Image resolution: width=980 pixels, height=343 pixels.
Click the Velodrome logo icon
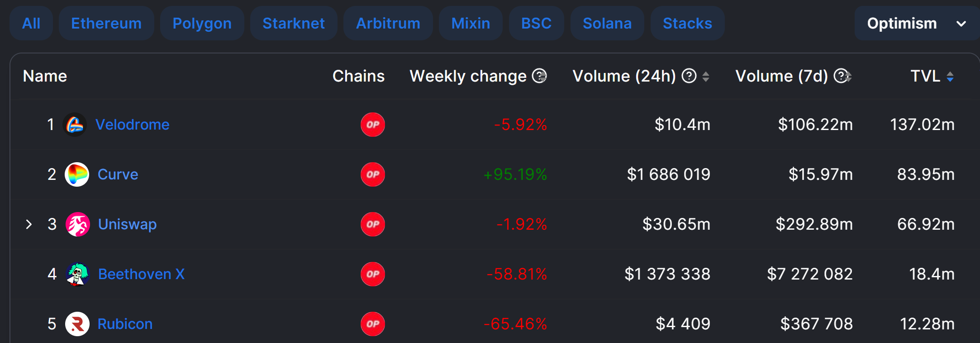click(x=75, y=125)
